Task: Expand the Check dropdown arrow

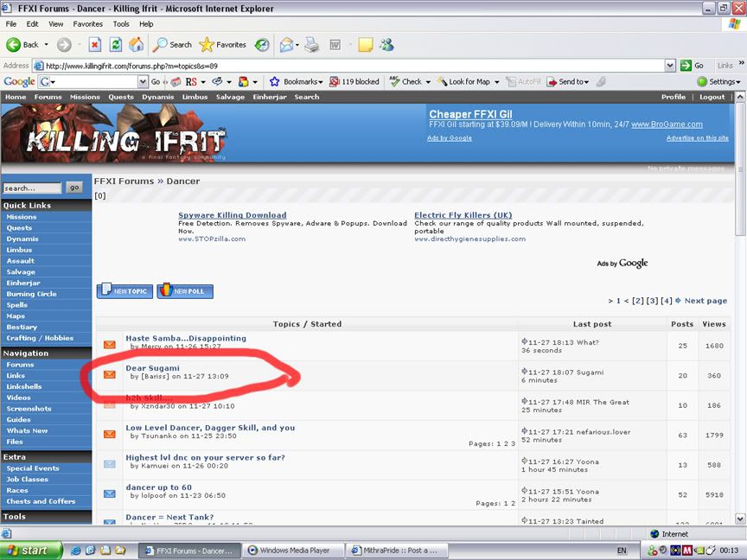Action: click(428, 82)
